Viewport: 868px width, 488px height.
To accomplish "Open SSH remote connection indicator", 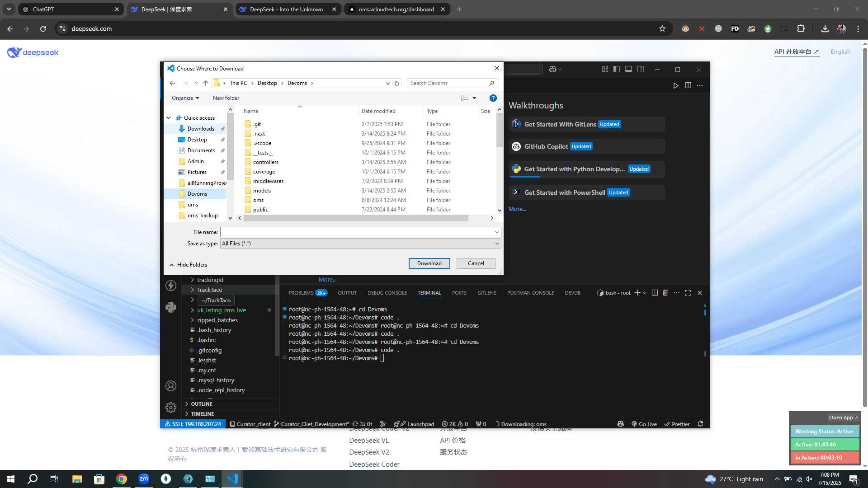I will click(x=193, y=424).
